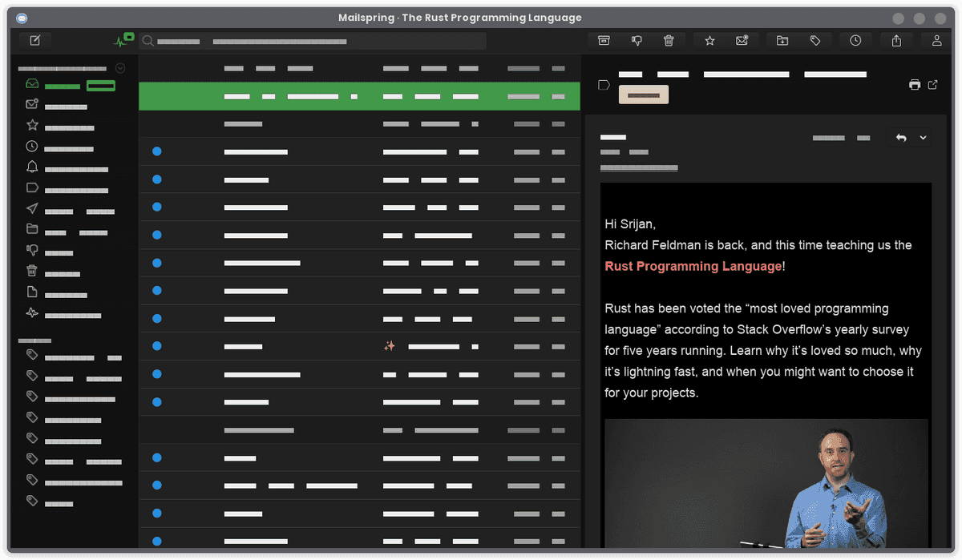Star the open message from the toolbar
The width and height of the screenshot is (962, 560).
pyautogui.click(x=709, y=41)
